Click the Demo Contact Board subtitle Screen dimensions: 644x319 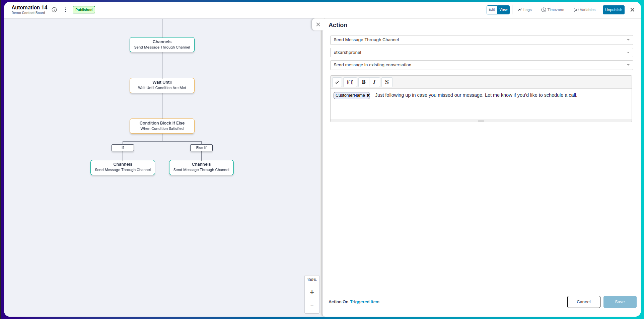click(x=28, y=13)
